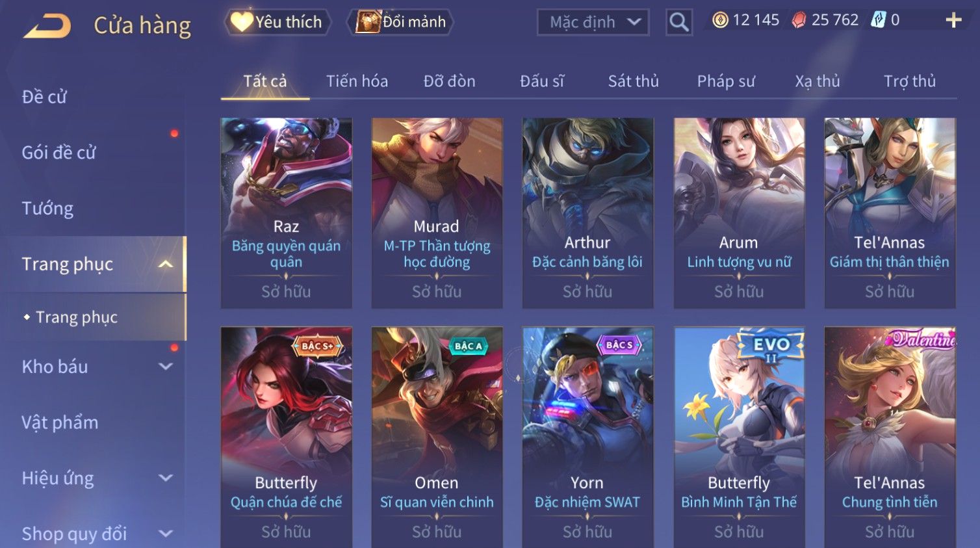Expand the Hiệu ứng sidebar section

pos(166,478)
